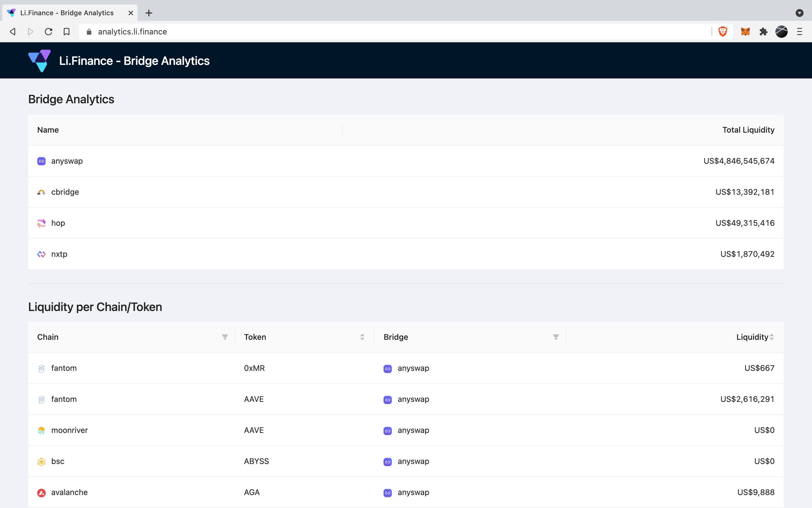Open browser profile avatar
This screenshot has height=508, width=812.
(x=782, y=32)
